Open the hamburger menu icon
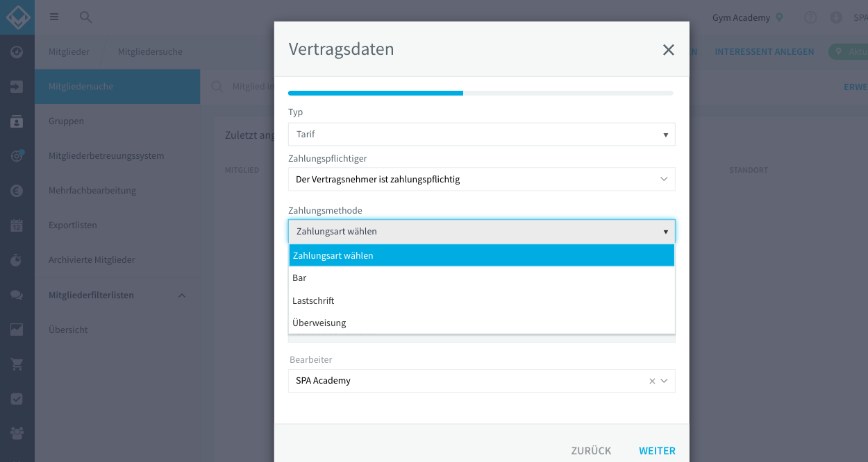 (54, 17)
